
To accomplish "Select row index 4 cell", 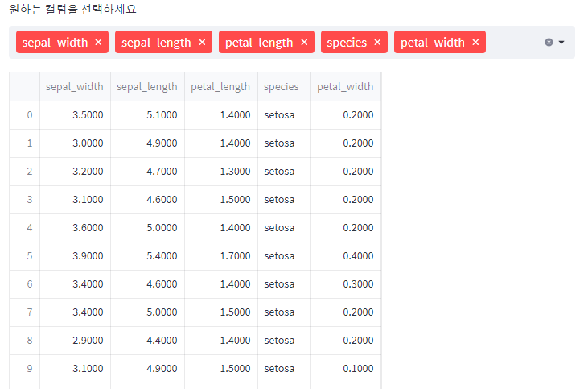I will coord(25,228).
